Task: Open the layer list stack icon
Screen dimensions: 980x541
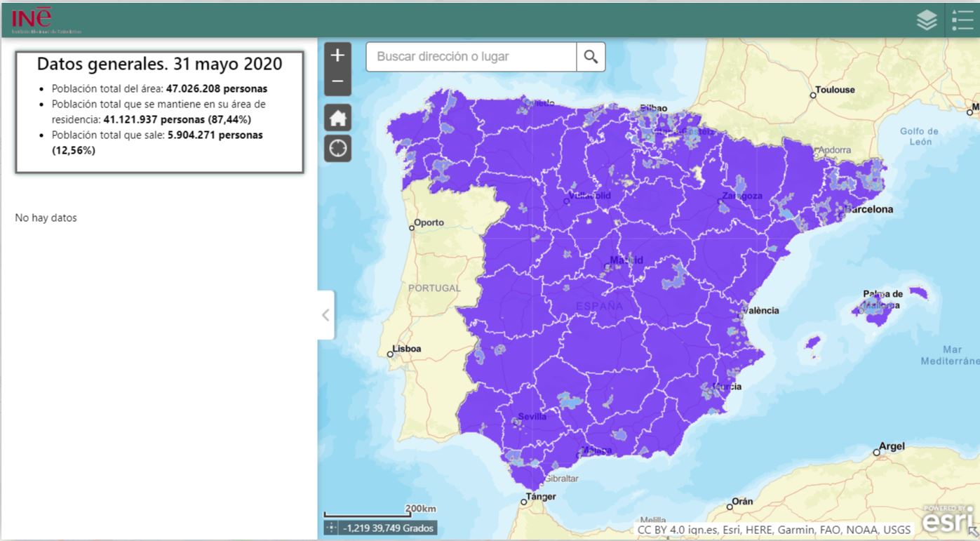Action: coord(927,20)
